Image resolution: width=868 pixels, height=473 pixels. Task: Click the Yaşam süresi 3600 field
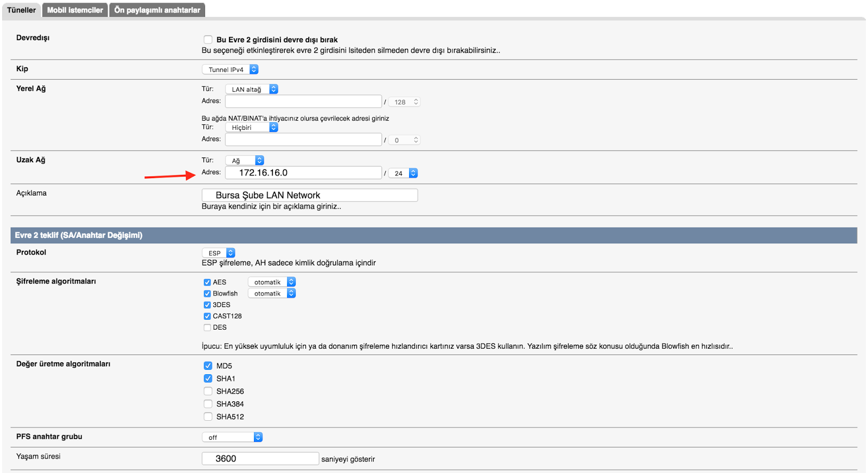pos(260,458)
